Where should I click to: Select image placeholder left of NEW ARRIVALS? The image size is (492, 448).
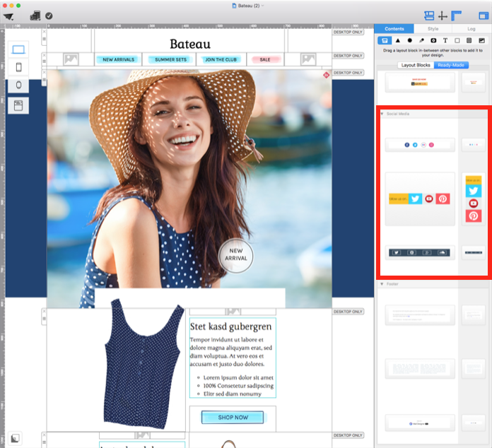tap(71, 59)
